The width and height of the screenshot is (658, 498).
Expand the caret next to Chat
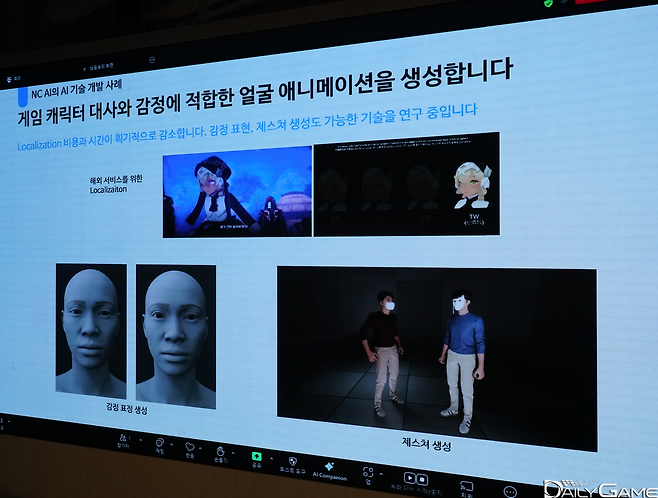pos(172,444)
